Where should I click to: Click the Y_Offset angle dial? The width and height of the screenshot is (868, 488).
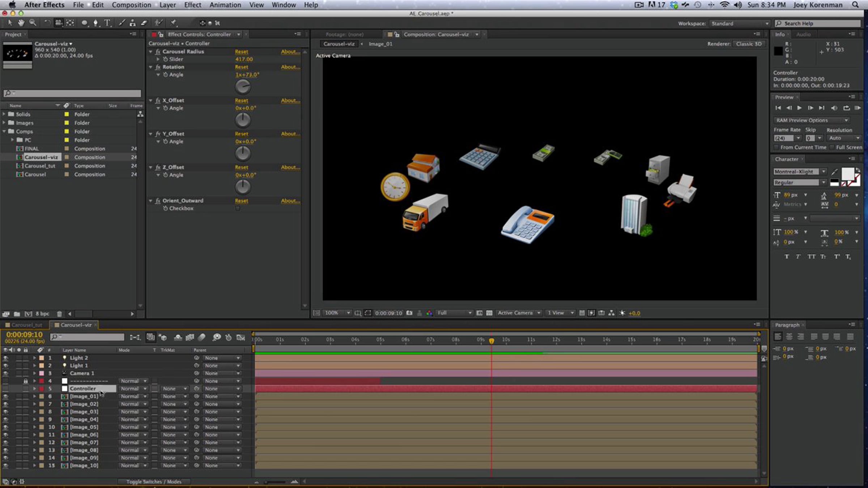coord(243,154)
